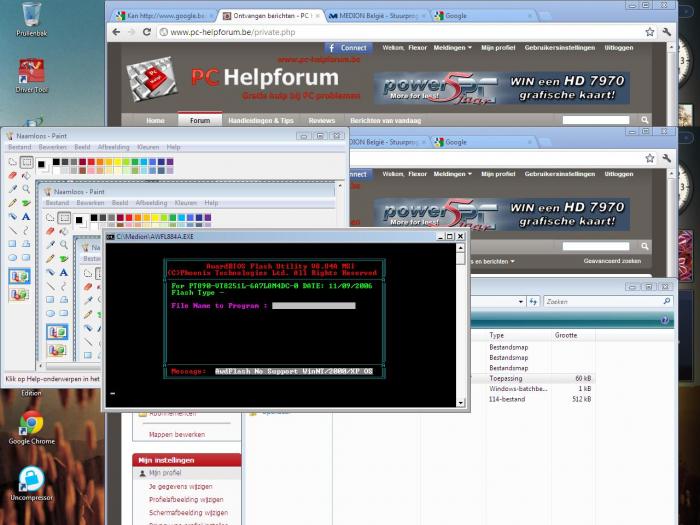Open 'Geavanceerd zoeken' link
The height and width of the screenshot is (525, 700).
click(x=612, y=261)
